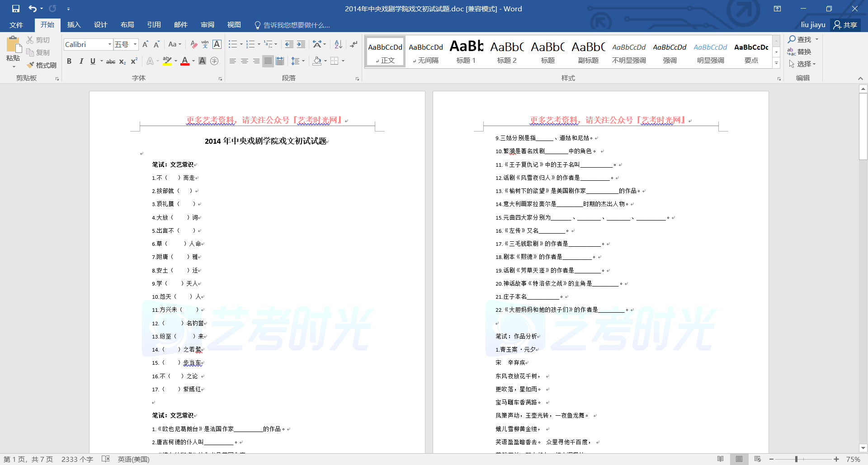Open the 插入 ribbon tab

(x=74, y=25)
